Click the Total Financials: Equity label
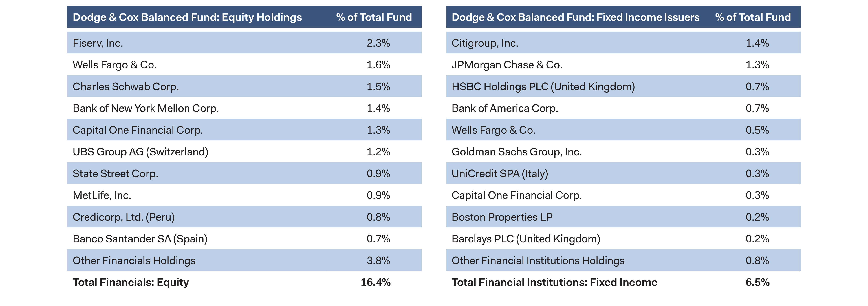 point(131,282)
